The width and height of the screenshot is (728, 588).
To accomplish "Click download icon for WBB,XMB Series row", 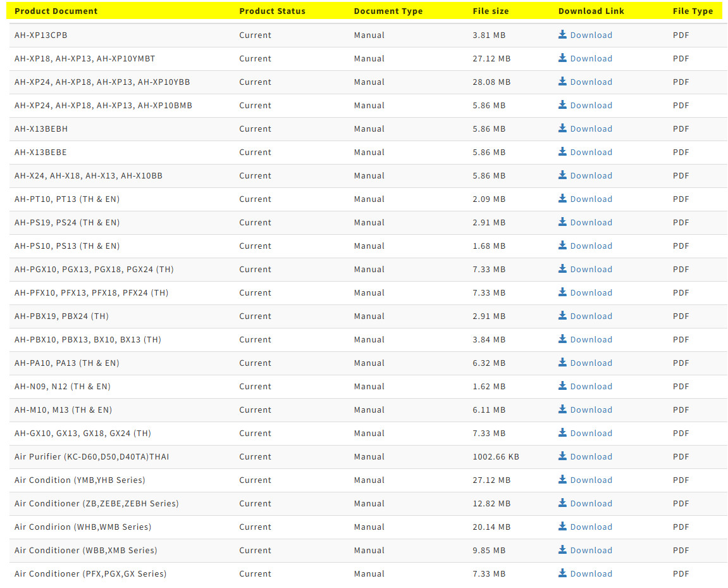I will click(x=562, y=550).
